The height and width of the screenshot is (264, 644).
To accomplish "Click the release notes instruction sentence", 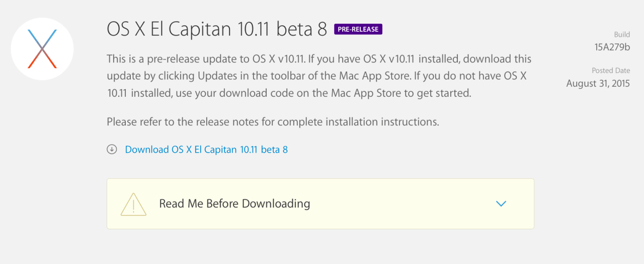I will coord(273,122).
